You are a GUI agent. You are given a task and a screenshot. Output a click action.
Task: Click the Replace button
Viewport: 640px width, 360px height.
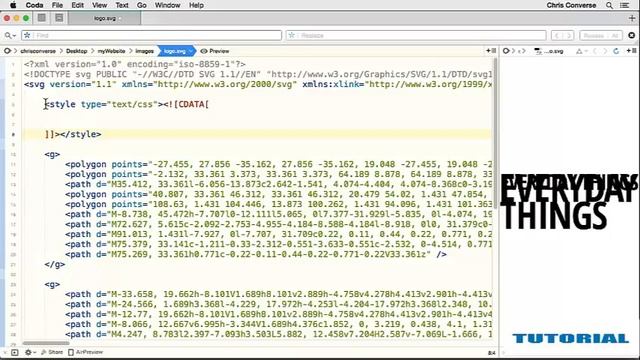tap(593, 36)
